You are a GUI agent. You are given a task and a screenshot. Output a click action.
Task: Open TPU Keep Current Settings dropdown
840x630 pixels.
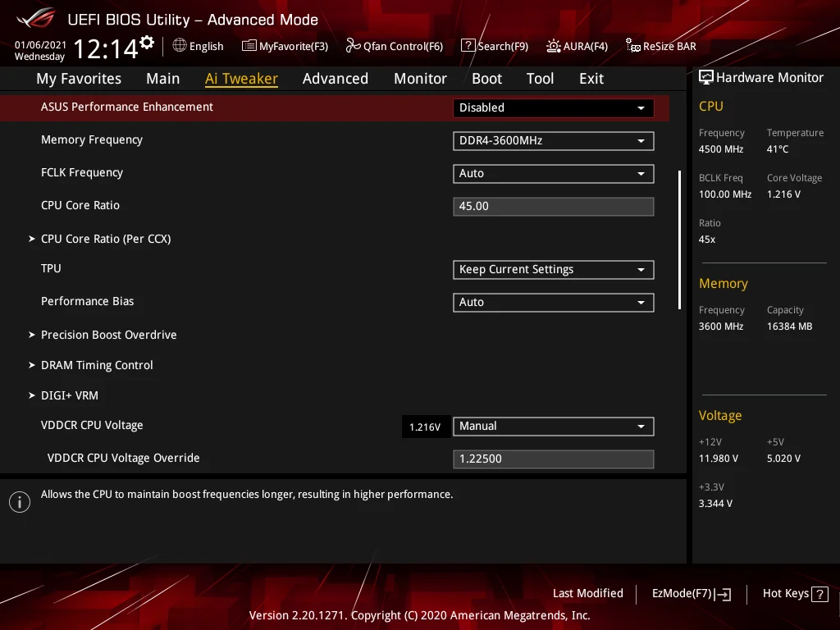click(554, 269)
